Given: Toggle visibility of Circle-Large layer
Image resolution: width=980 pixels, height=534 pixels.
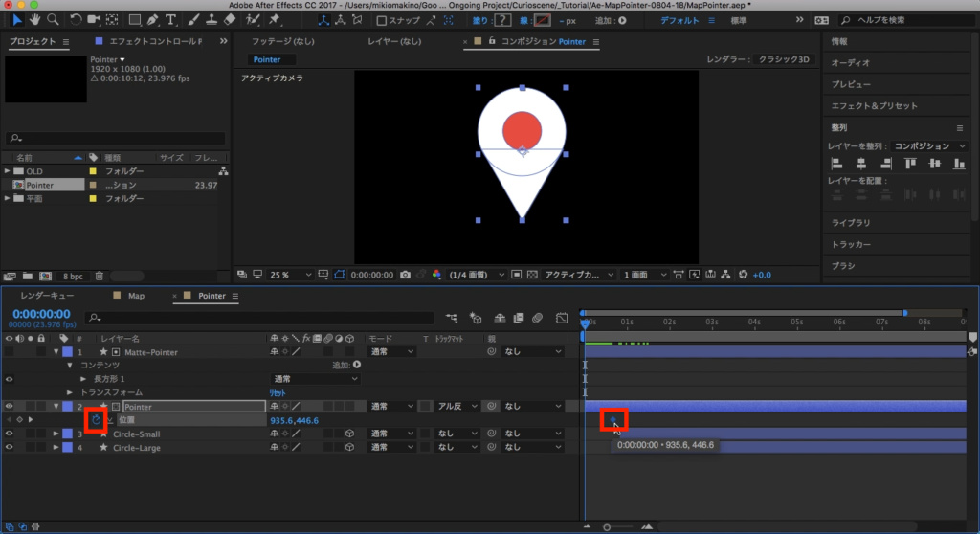Looking at the screenshot, I should pos(10,447).
